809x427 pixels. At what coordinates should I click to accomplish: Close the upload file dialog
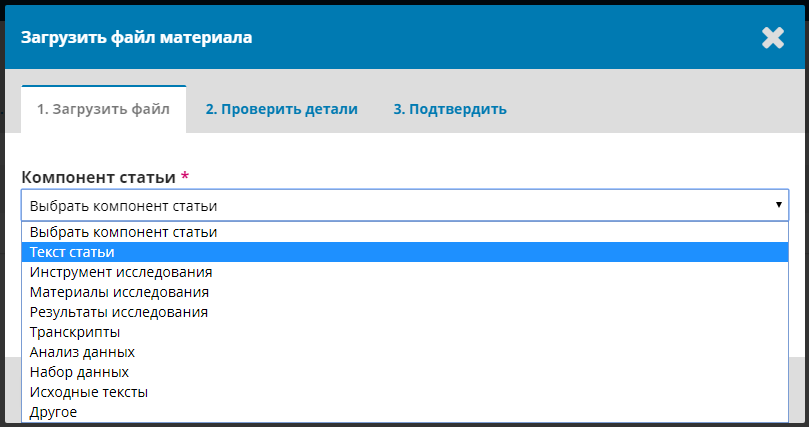[x=772, y=38]
